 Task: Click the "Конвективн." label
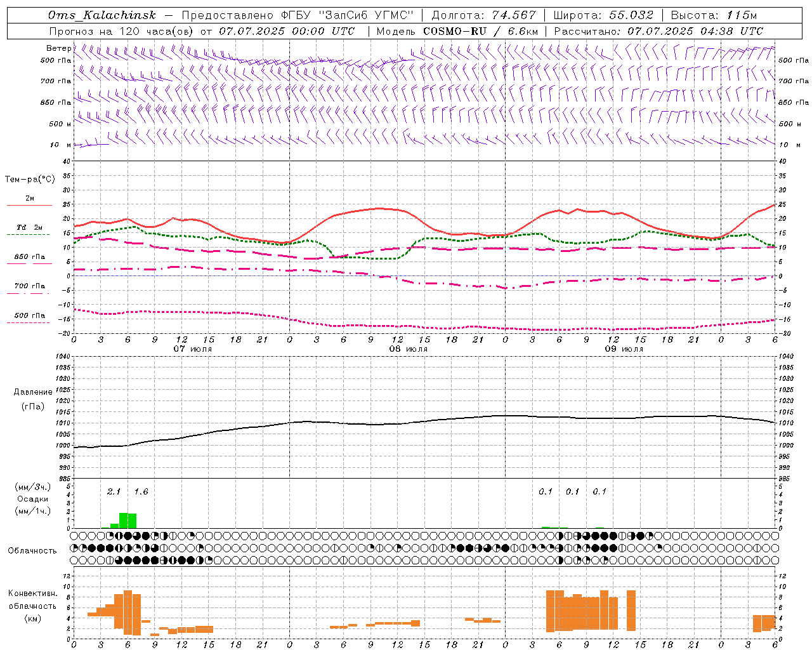point(33,594)
